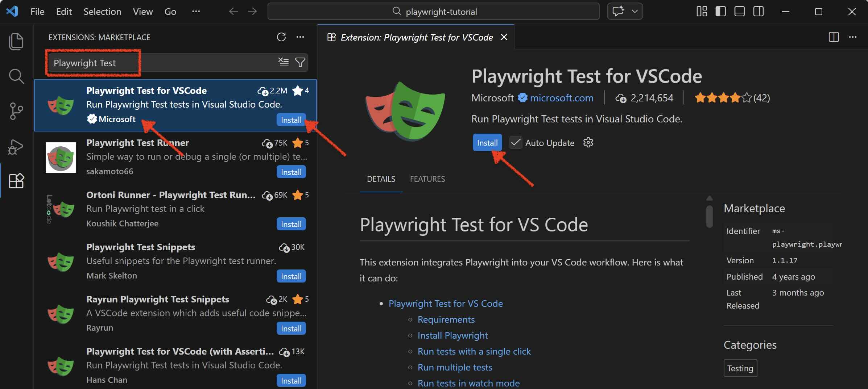Open the Go menu

170,11
